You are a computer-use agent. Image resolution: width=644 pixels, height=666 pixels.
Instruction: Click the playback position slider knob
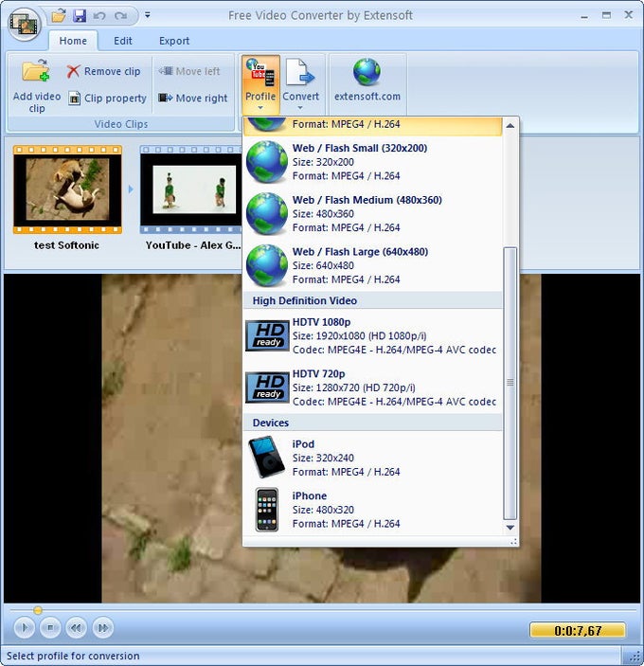point(38,610)
